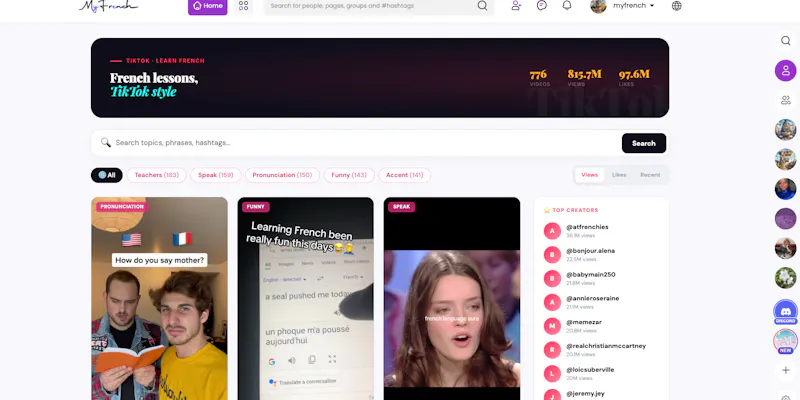Image resolution: width=800 pixels, height=400 pixels.
Task: Open the MyFrench logo homepage
Action: [x=108, y=6]
